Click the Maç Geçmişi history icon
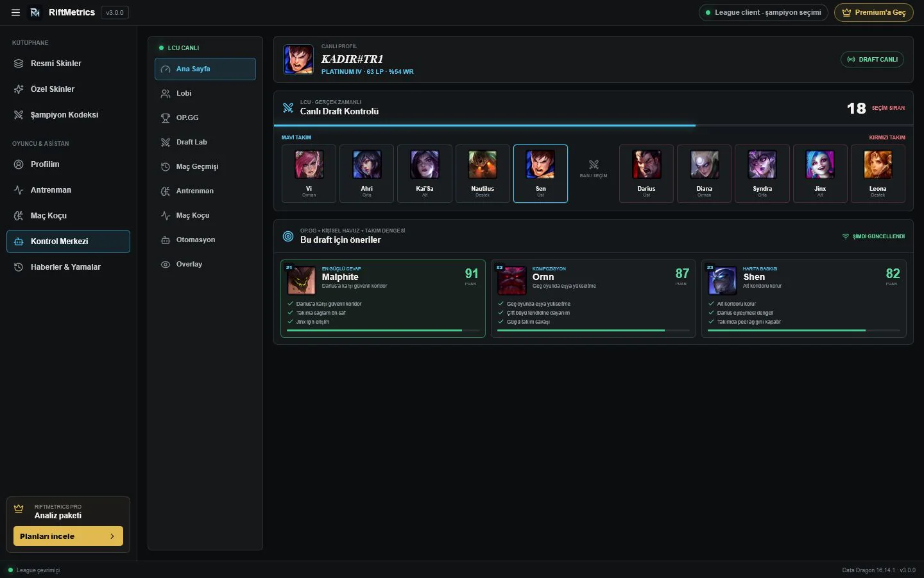This screenshot has width=924, height=578. point(166,167)
